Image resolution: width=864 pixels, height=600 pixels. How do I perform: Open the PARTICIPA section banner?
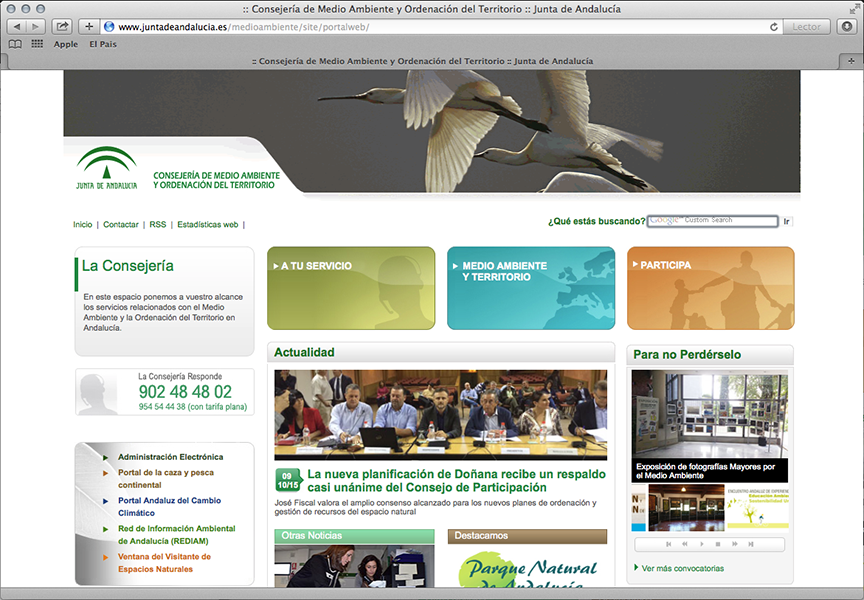(x=710, y=288)
